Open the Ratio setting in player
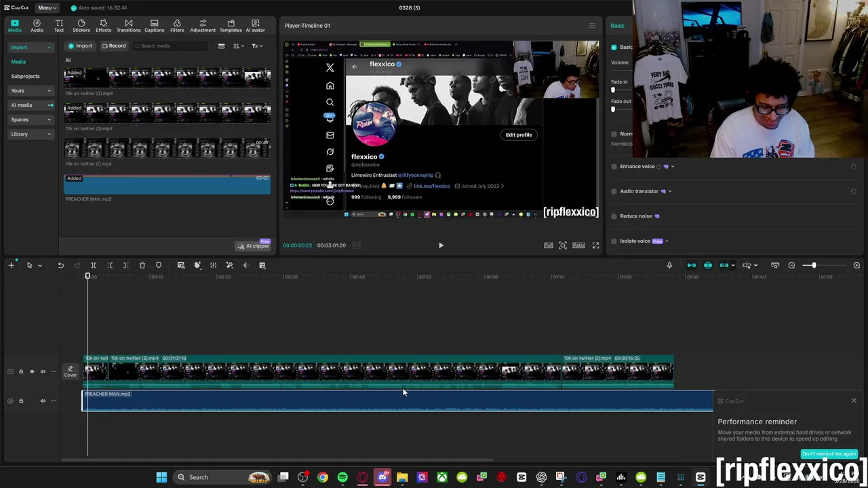 (578, 245)
